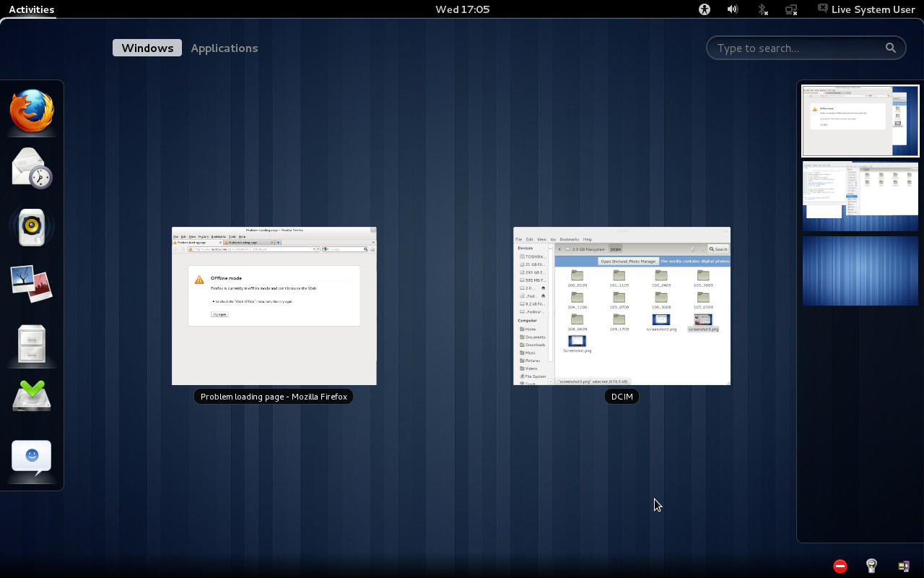Launch Rhythmbox speaker icon in dash

[x=32, y=227]
